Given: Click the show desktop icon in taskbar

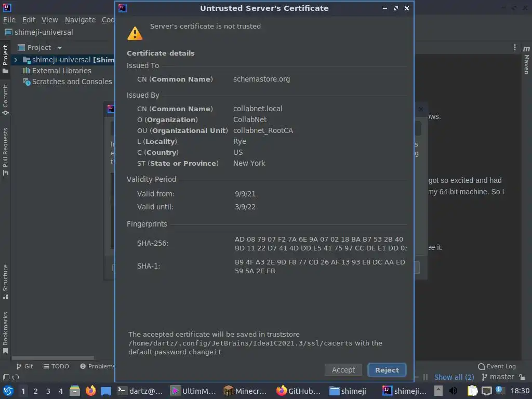Looking at the screenshot, I should 106,391.
